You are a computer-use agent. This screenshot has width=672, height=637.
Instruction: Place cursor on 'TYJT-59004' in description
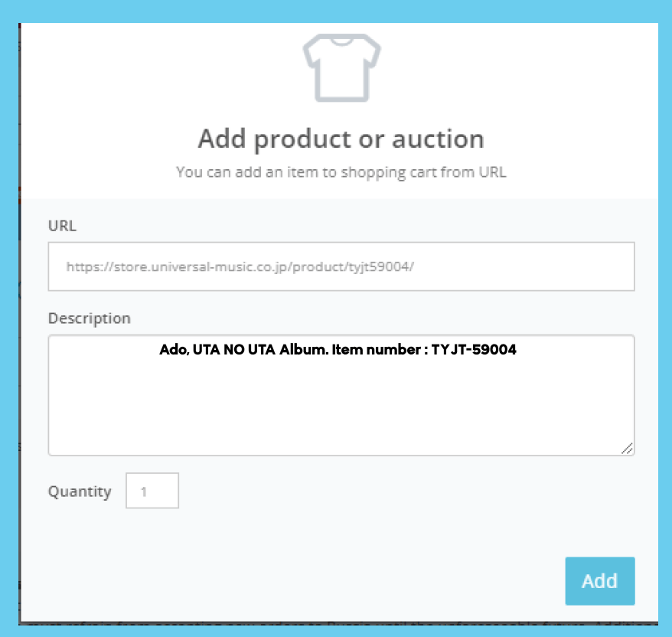[474, 350]
